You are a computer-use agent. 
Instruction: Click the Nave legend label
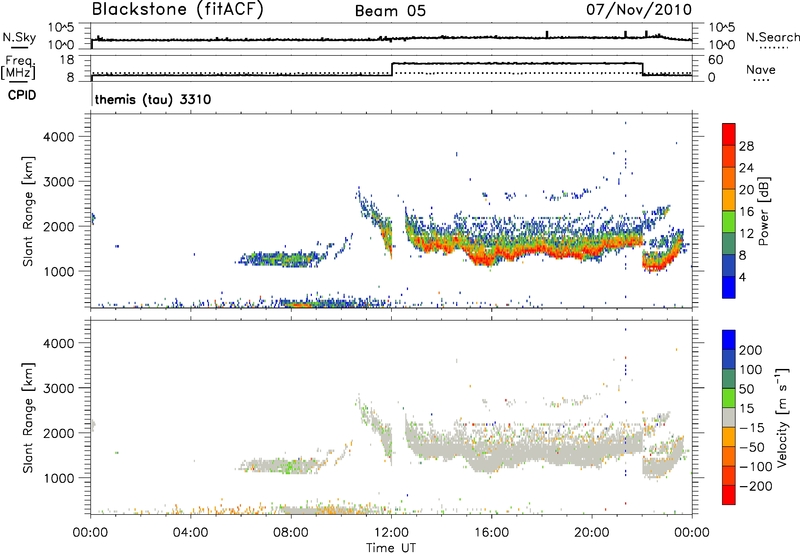point(761,70)
